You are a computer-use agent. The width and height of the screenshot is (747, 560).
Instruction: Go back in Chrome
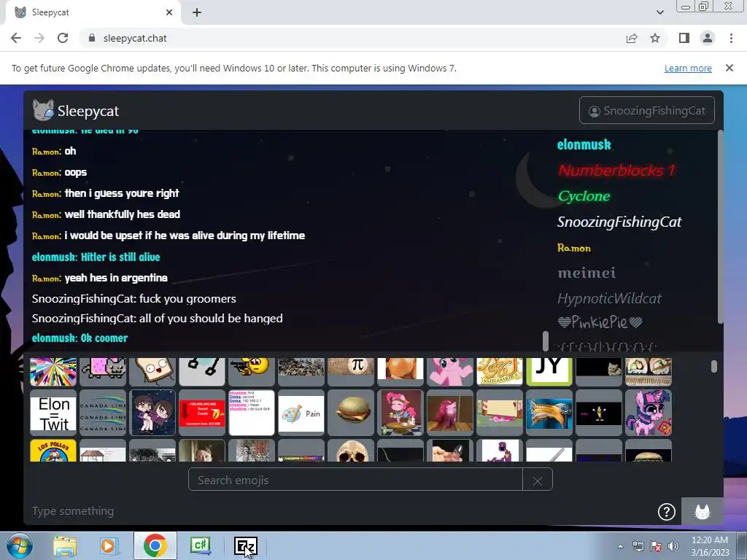[16, 38]
